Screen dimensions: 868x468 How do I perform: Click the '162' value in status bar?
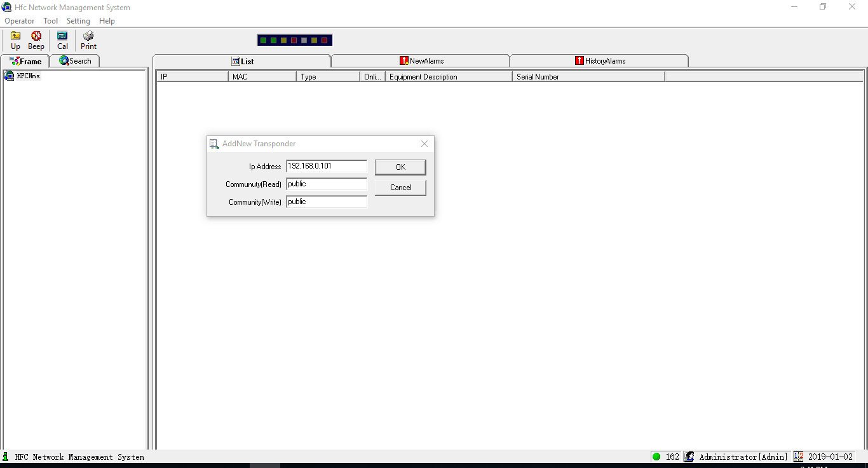click(672, 457)
